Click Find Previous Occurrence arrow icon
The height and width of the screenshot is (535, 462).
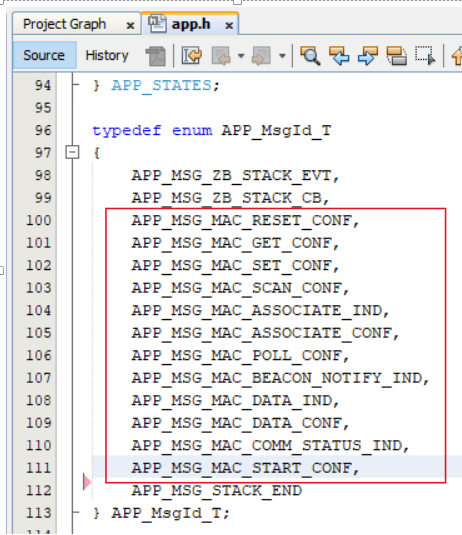click(x=339, y=56)
